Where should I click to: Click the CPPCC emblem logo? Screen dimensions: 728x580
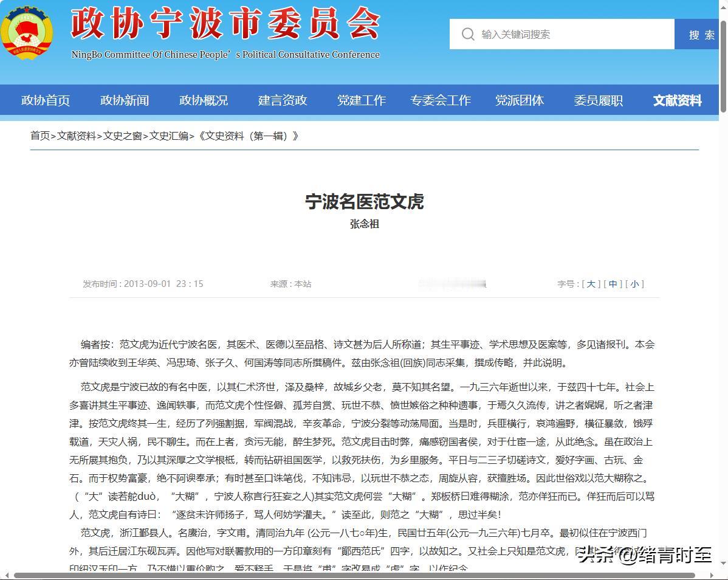[x=27, y=32]
